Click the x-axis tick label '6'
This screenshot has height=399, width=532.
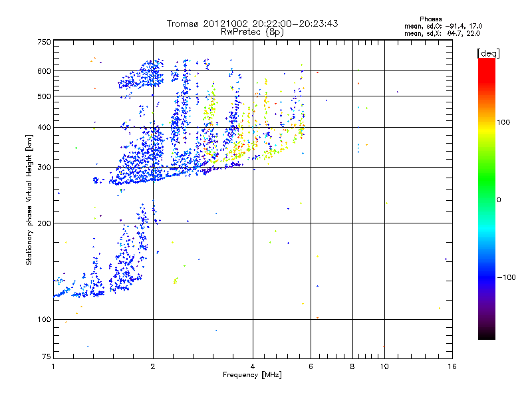pos(311,366)
